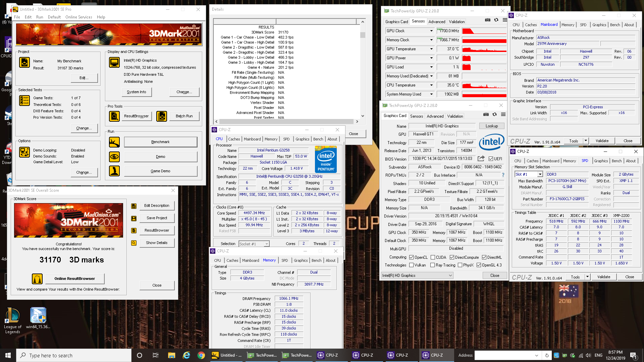
Task: Toggle the Vulkan technologies checkbox
Action: pos(412,265)
